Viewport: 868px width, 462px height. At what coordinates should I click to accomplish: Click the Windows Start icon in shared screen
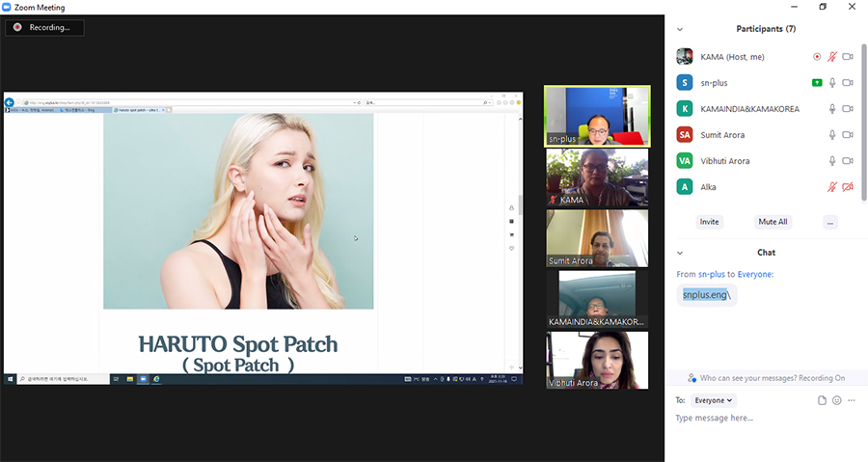[10, 379]
